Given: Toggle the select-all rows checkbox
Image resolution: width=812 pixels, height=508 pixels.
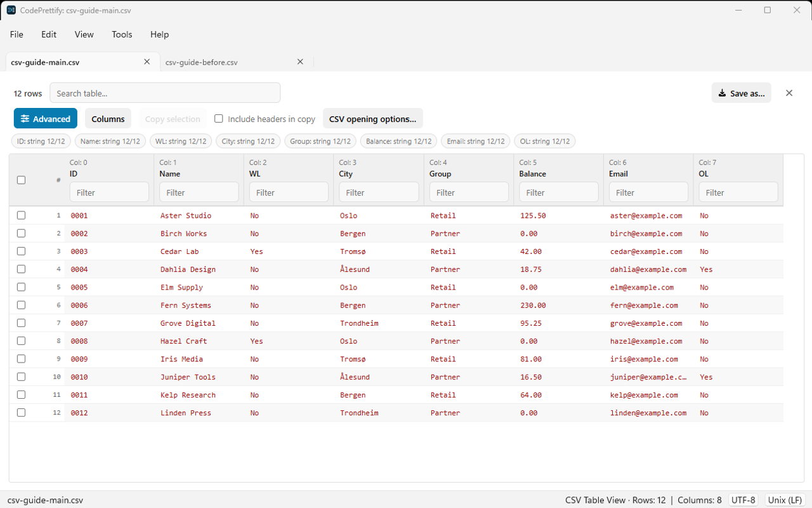Looking at the screenshot, I should pyautogui.click(x=21, y=180).
